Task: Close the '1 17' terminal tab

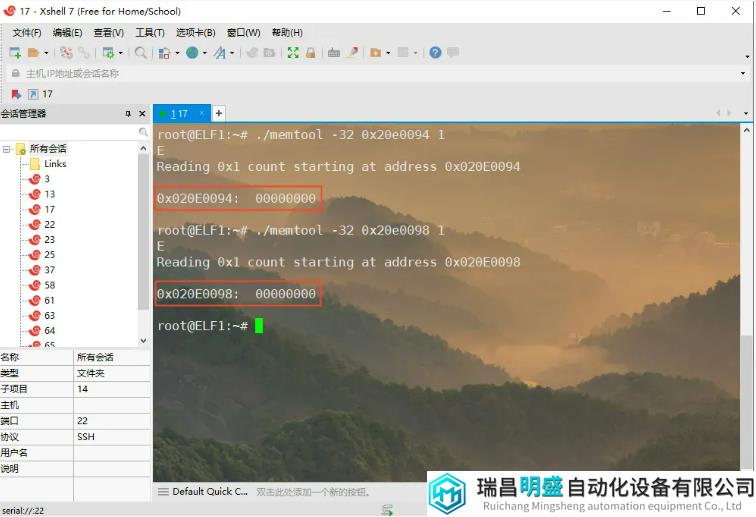Action: click(x=202, y=113)
